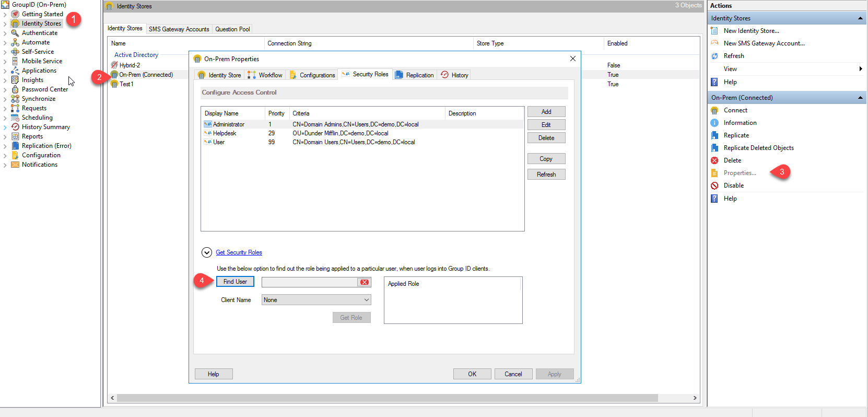Click the Copy role button
Viewport: 868px width, 417px height.
pyautogui.click(x=546, y=159)
